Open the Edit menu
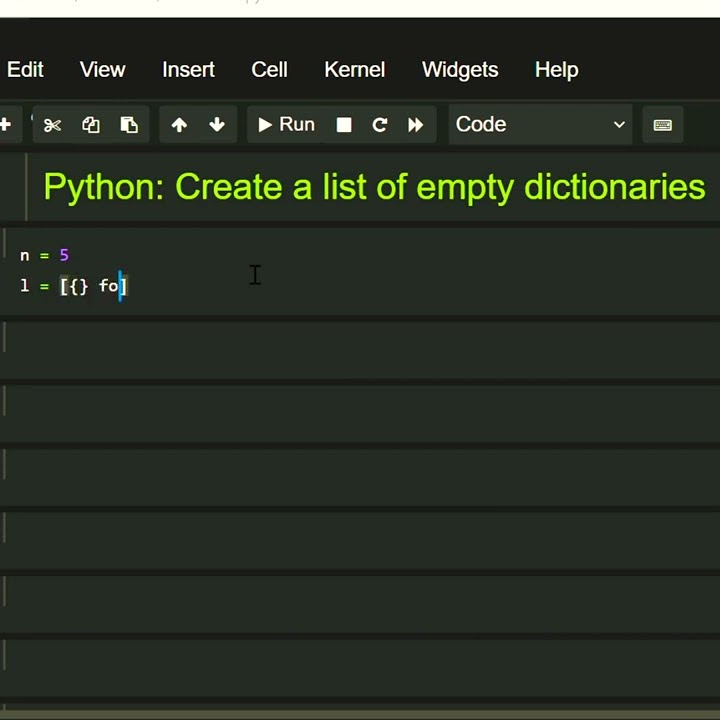This screenshot has height=720, width=720. coord(25,70)
